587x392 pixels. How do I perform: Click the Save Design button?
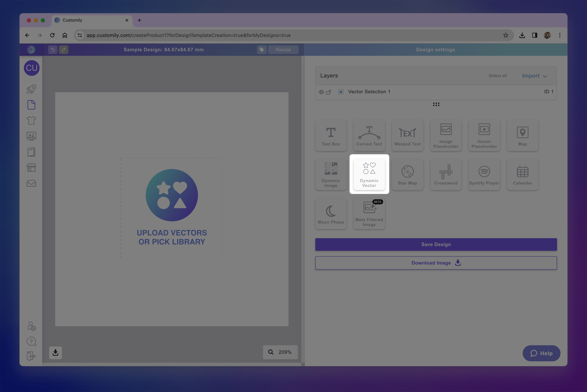coord(436,244)
